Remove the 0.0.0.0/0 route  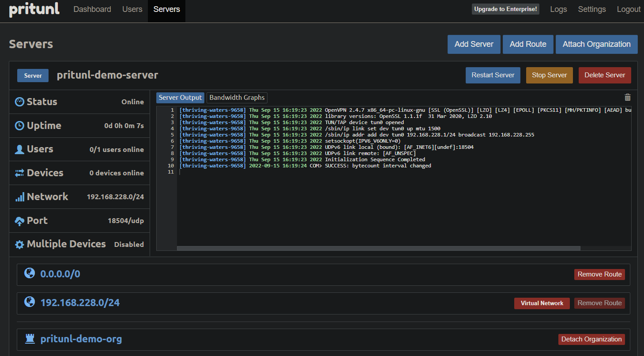tap(599, 274)
